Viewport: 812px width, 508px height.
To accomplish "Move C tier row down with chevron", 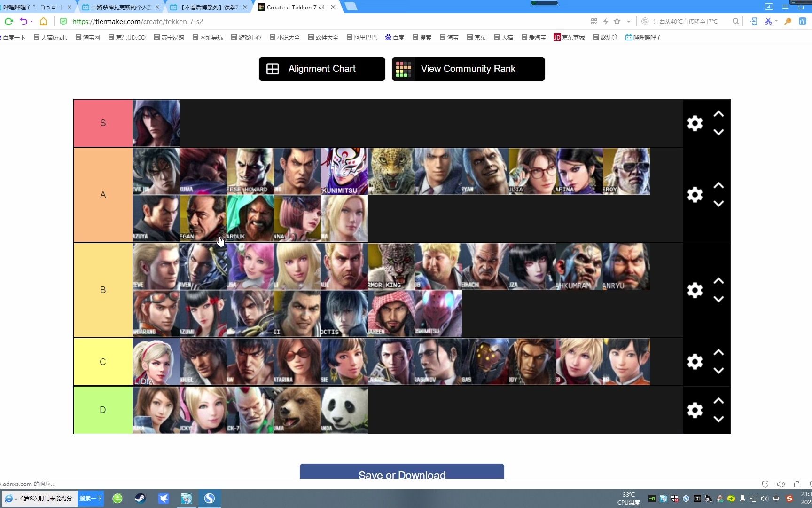I will 718,371.
